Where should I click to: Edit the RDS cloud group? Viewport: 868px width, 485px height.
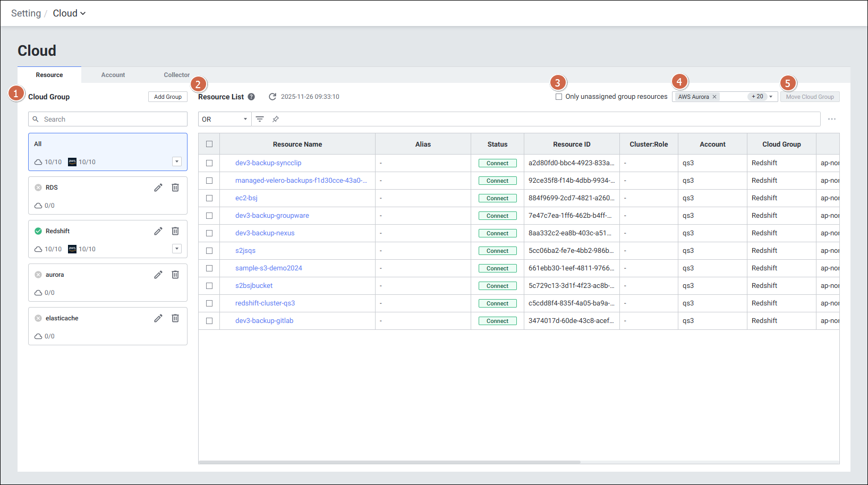point(158,188)
